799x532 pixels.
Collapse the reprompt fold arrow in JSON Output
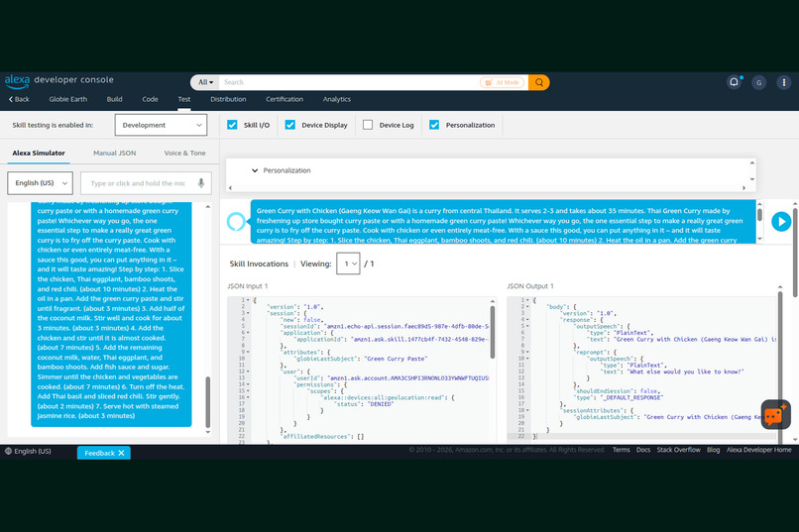(x=527, y=353)
